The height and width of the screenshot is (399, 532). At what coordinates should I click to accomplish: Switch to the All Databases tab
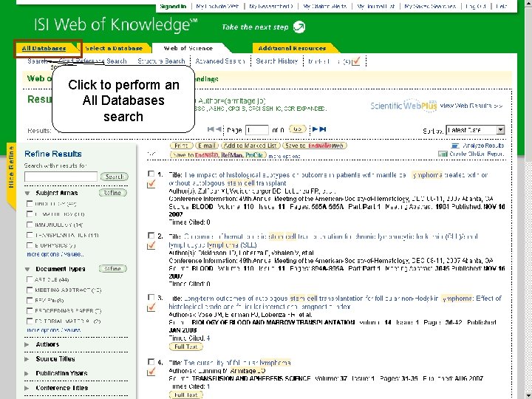point(44,48)
